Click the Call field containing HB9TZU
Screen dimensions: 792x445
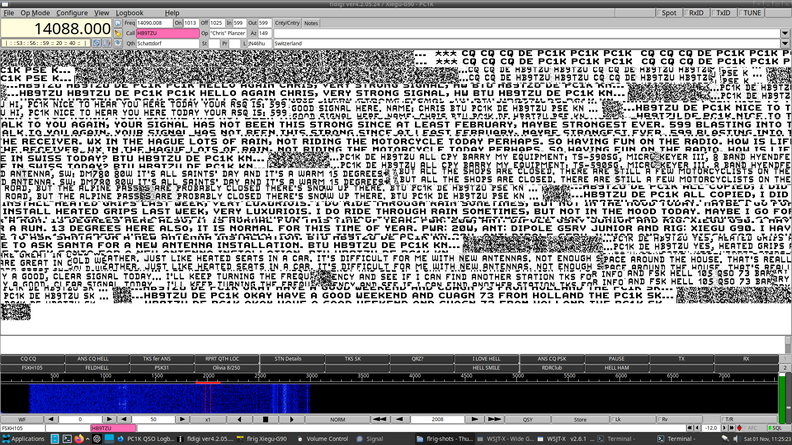(x=164, y=33)
